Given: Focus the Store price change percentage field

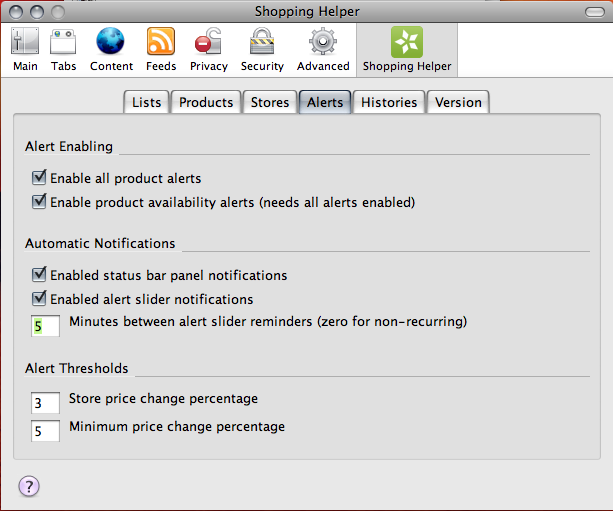Looking at the screenshot, I should (x=45, y=403).
